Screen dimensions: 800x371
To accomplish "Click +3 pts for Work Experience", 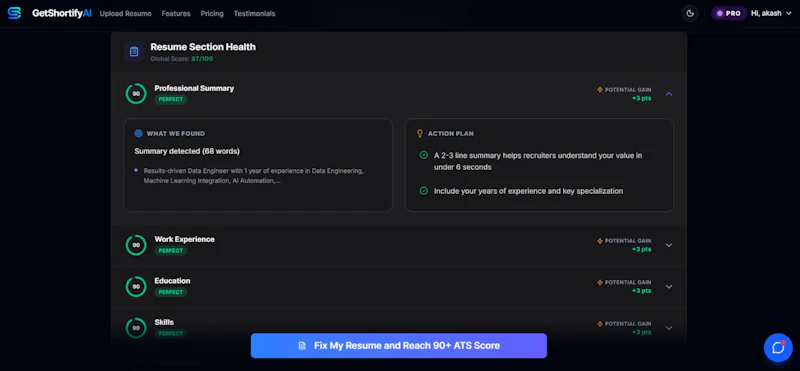I will (x=641, y=249).
